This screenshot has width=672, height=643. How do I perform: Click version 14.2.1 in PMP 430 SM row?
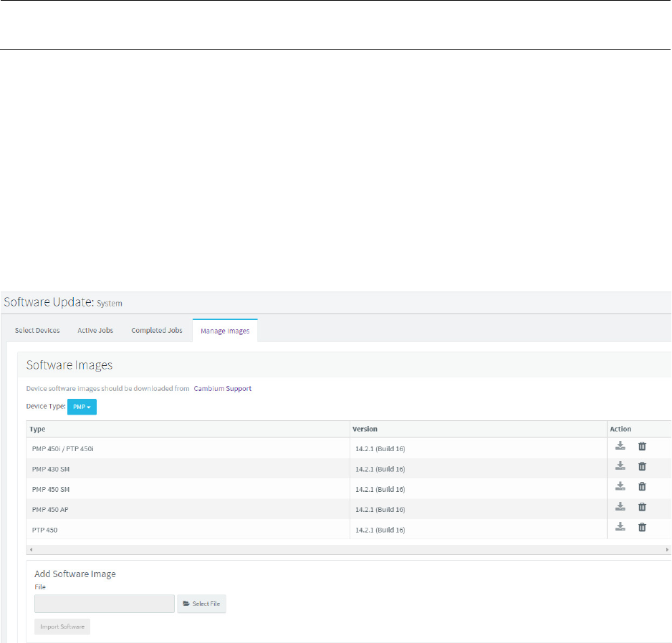(x=380, y=469)
